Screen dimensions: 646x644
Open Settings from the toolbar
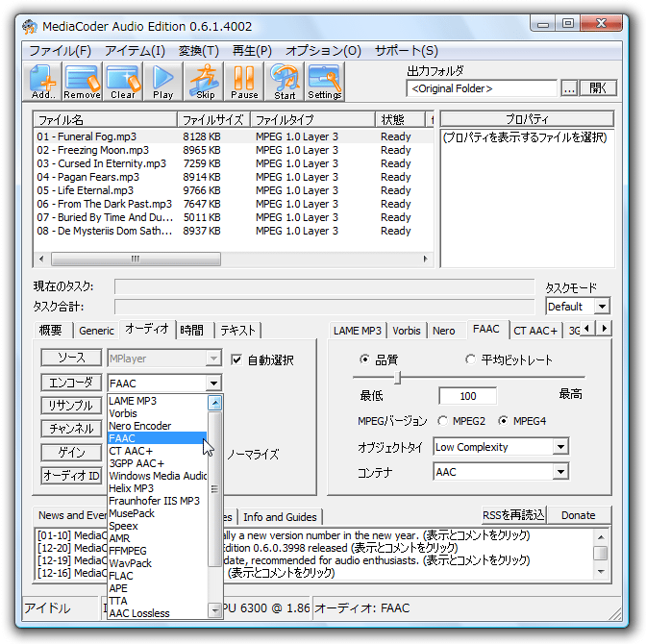(325, 82)
